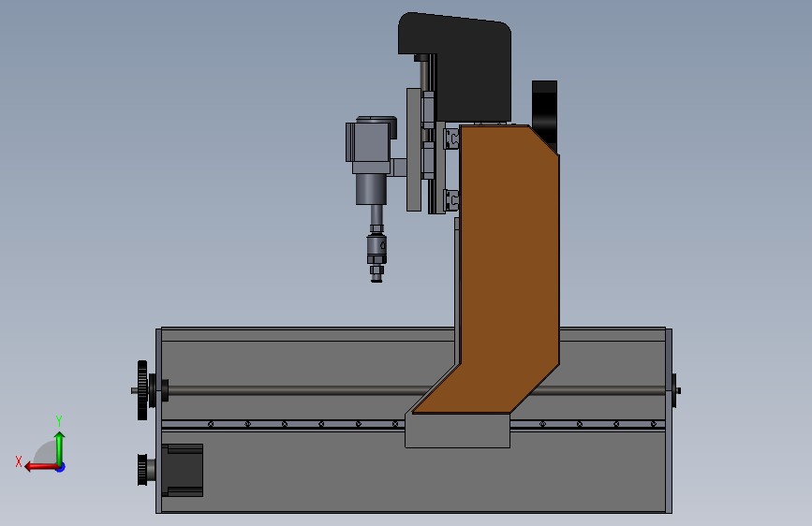This screenshot has height=526, width=812.
Task: Select the vertical Z axis mounting plate
Action: [413, 150]
